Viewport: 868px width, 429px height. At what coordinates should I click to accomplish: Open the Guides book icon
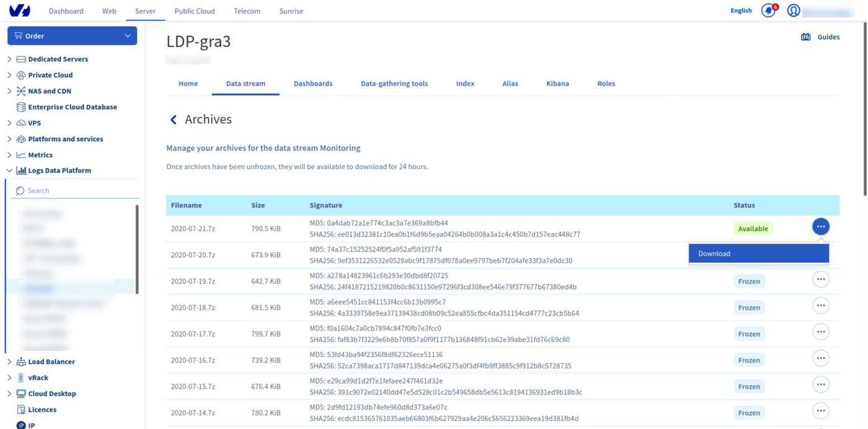(805, 37)
